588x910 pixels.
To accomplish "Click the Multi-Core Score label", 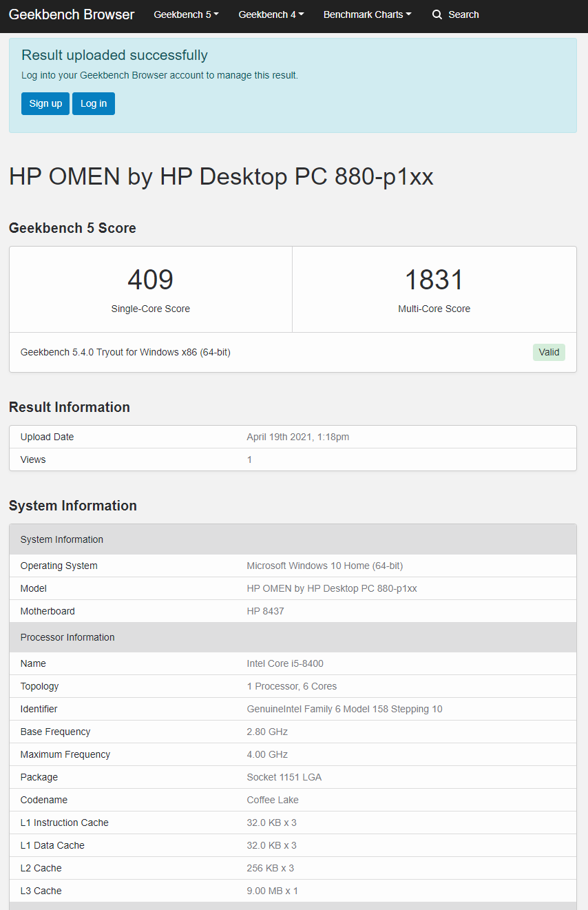I will tap(434, 309).
